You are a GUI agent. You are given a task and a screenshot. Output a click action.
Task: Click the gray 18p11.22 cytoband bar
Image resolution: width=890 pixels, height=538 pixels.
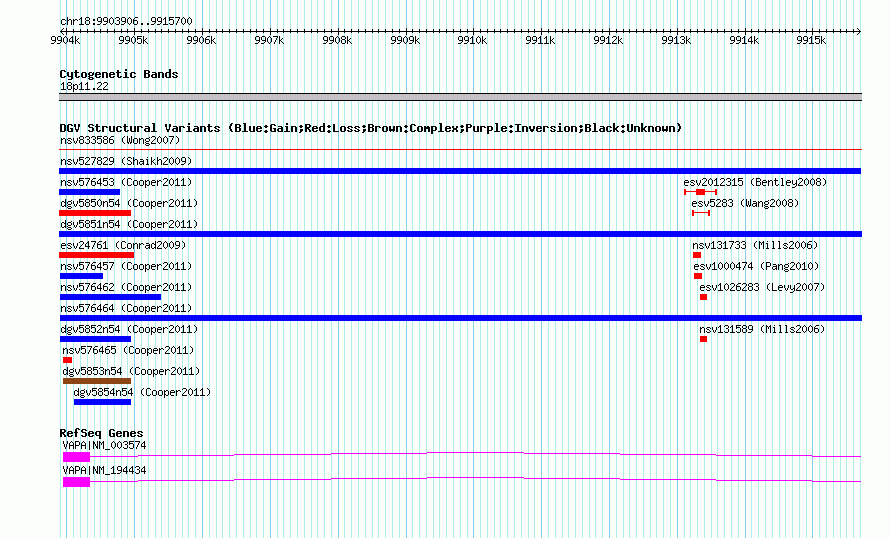click(x=460, y=97)
